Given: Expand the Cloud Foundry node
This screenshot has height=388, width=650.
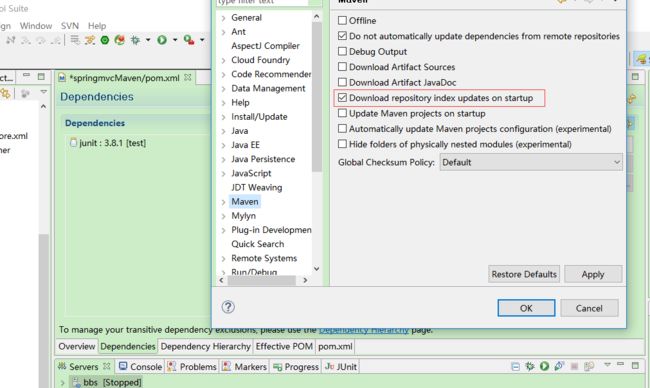Looking at the screenshot, I should [223, 61].
